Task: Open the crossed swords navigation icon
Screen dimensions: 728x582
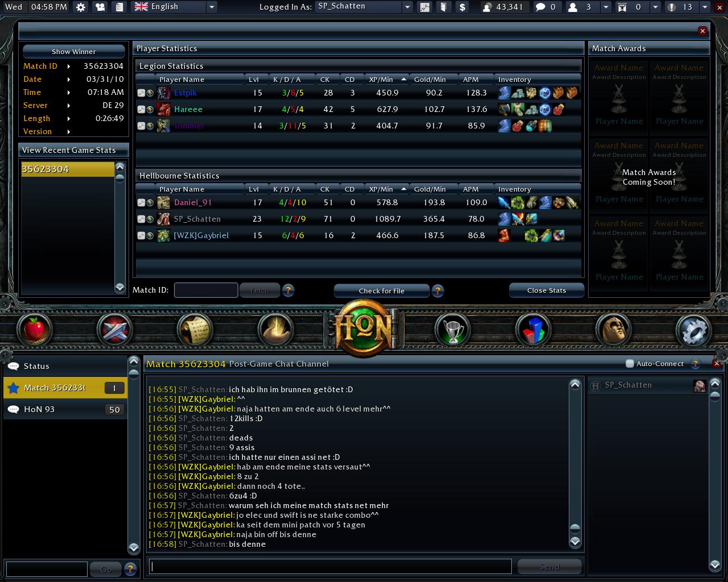Action: [x=114, y=330]
